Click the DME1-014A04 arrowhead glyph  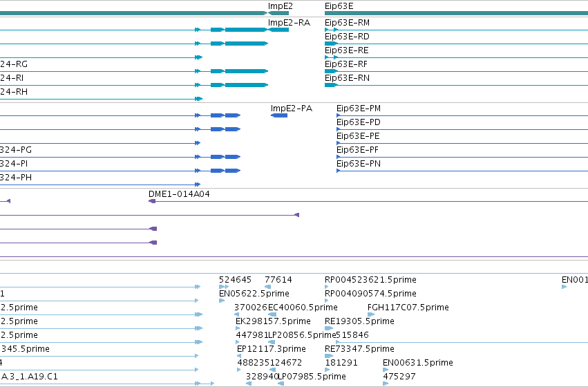point(152,201)
